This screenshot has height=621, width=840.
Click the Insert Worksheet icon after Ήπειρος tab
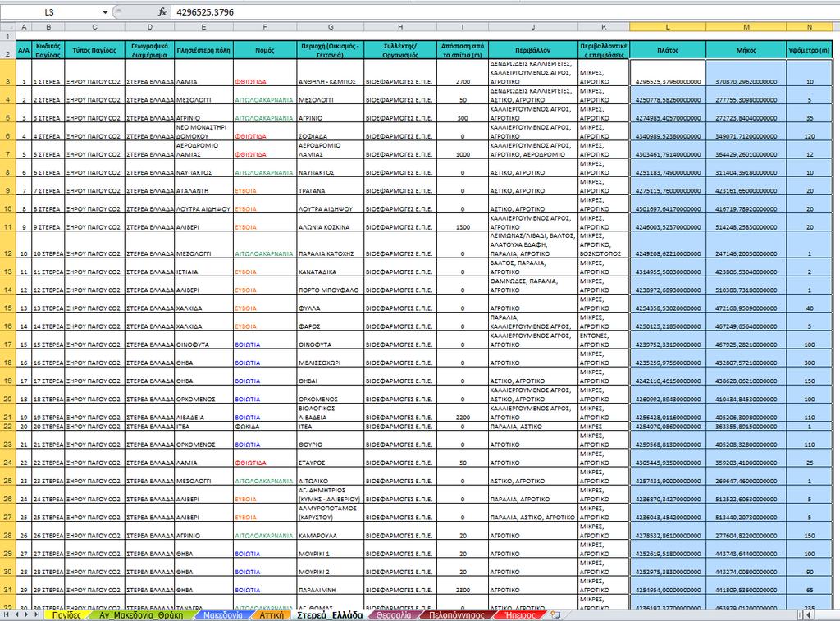coord(556,614)
